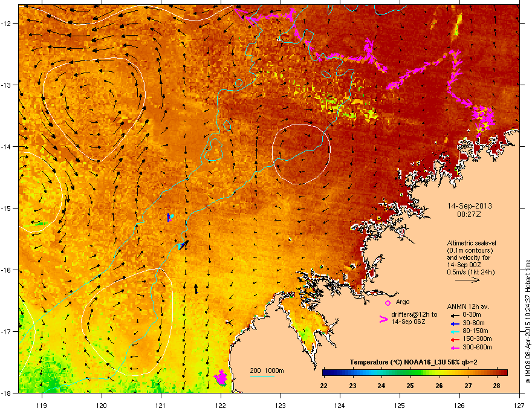Click the '80-150m' depth label
532x411 pixels.
coord(475,331)
